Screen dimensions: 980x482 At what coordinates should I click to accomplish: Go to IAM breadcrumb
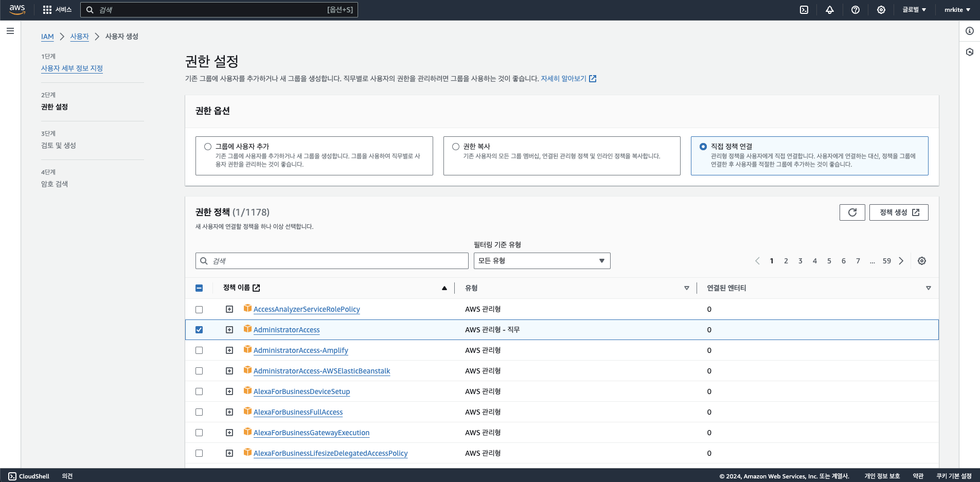[47, 37]
